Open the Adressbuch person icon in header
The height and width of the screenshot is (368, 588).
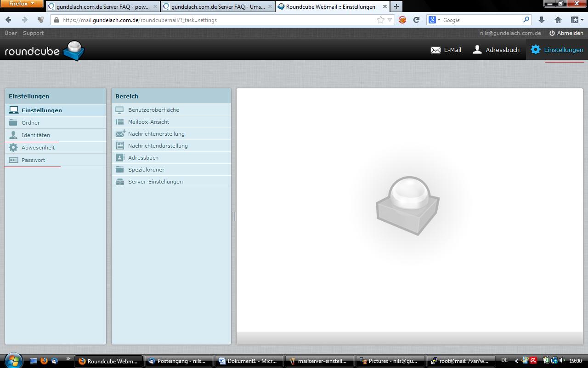[x=477, y=50]
